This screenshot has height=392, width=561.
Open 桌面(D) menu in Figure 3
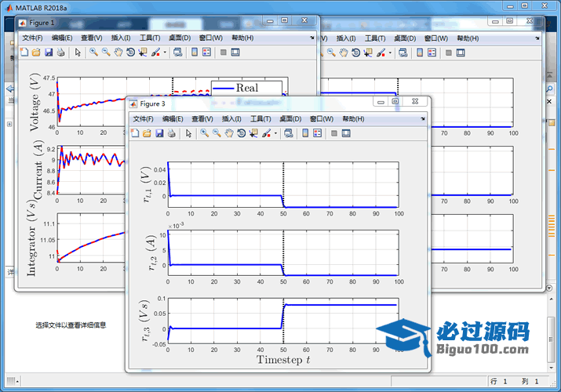[x=290, y=119]
